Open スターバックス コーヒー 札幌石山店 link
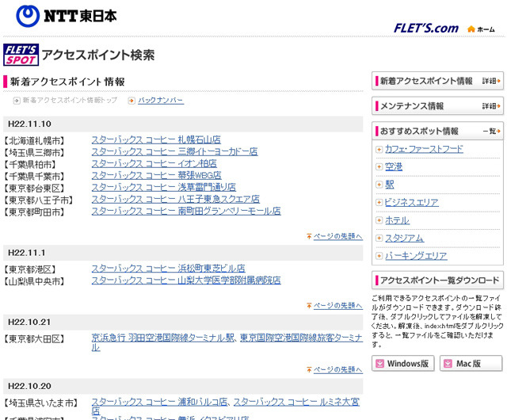Image resolution: width=507 pixels, height=420 pixels. click(x=156, y=139)
